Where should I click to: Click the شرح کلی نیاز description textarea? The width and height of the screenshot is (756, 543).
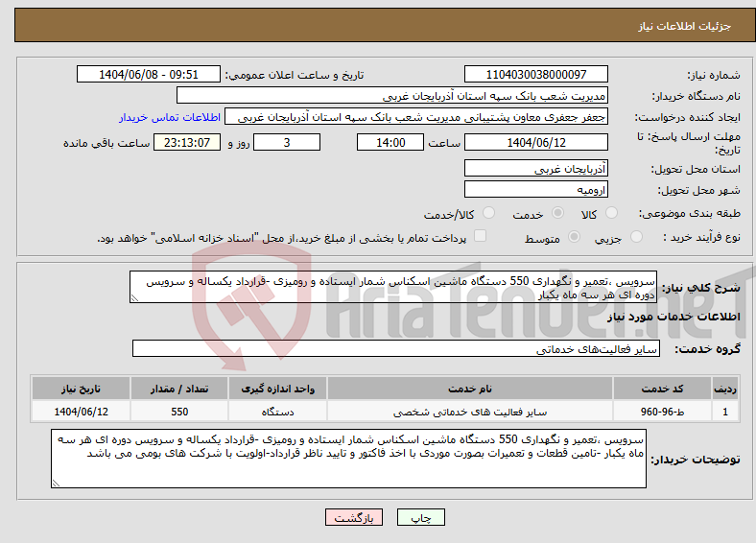(393, 287)
